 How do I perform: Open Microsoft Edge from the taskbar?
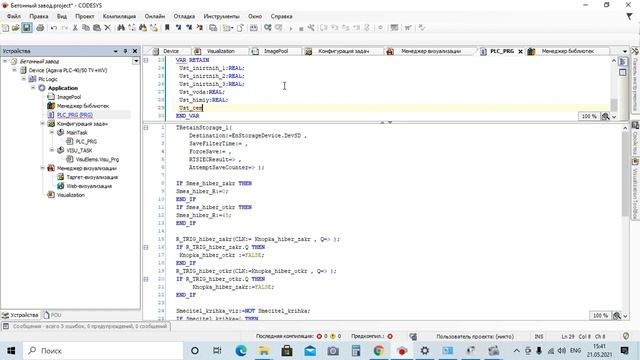(241, 351)
